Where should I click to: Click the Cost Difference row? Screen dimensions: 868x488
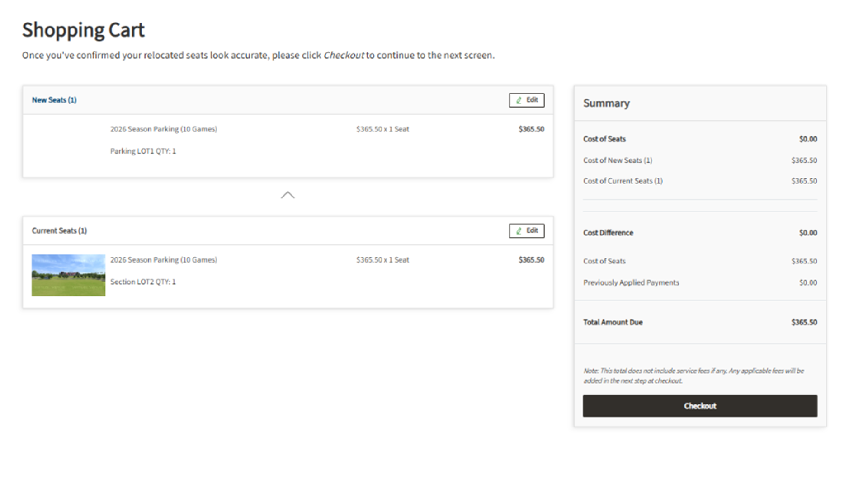(608, 233)
